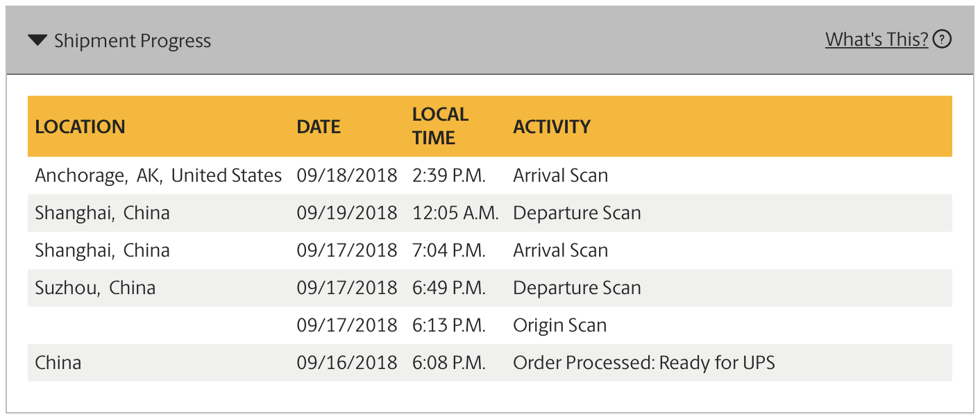Click the Suzhou, China location cell

95,288
